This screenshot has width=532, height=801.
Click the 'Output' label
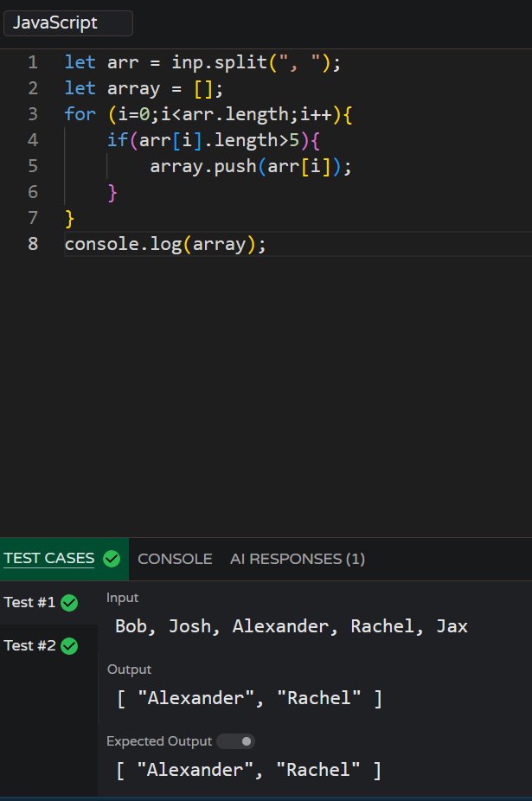(129, 670)
